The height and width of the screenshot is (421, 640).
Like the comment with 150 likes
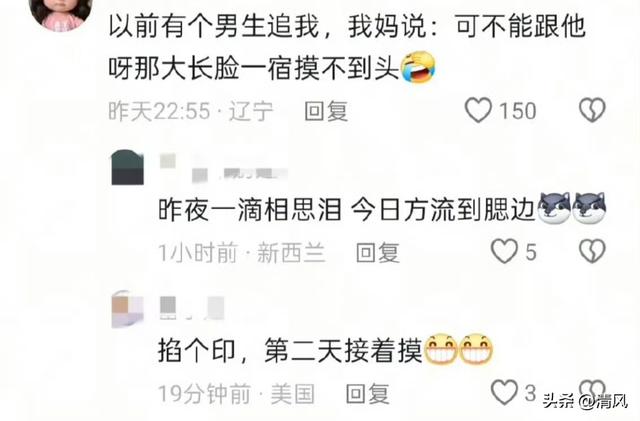(478, 110)
